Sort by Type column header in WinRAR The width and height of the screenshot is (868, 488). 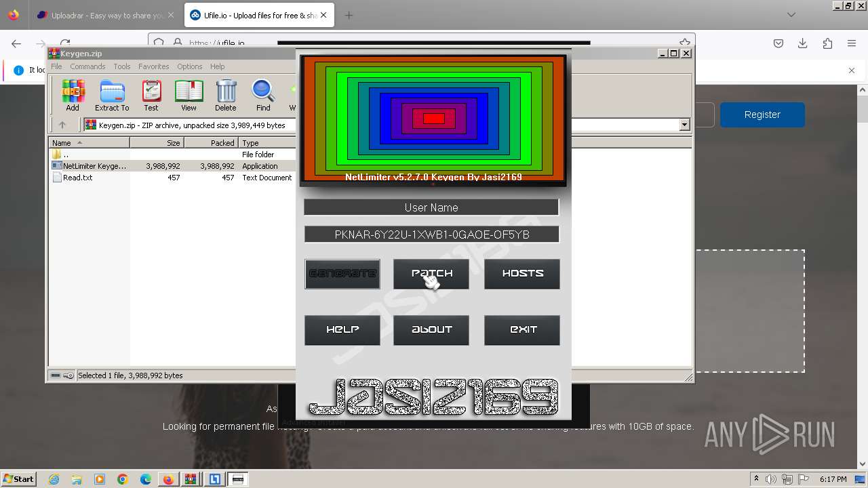[x=267, y=142]
